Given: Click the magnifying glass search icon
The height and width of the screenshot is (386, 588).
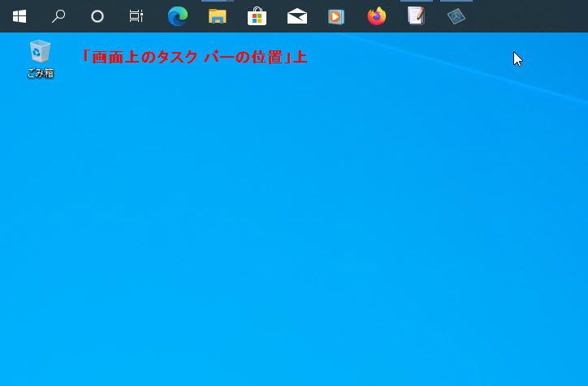Looking at the screenshot, I should (58, 16).
